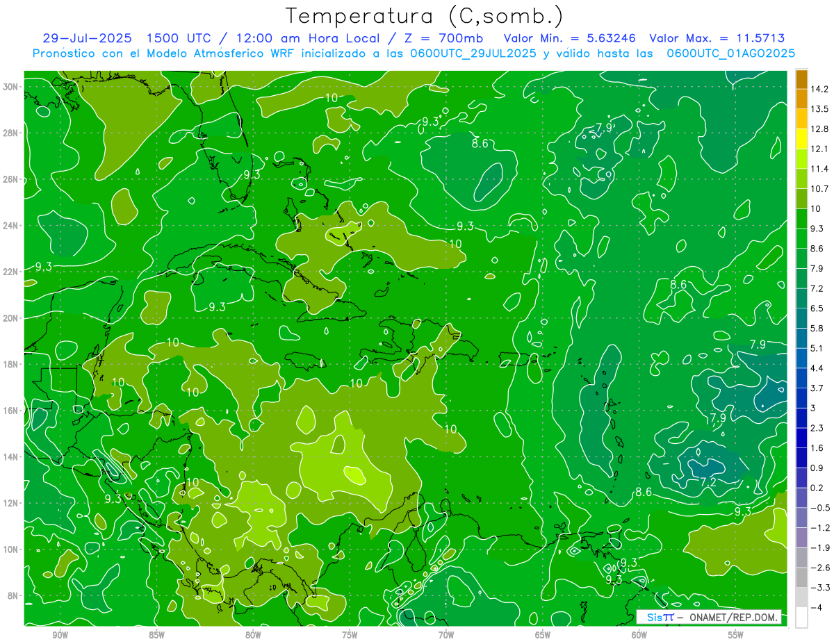This screenshot has height=644, width=834.
Task: Click the colorbar label "-4"
Action: coord(815,607)
